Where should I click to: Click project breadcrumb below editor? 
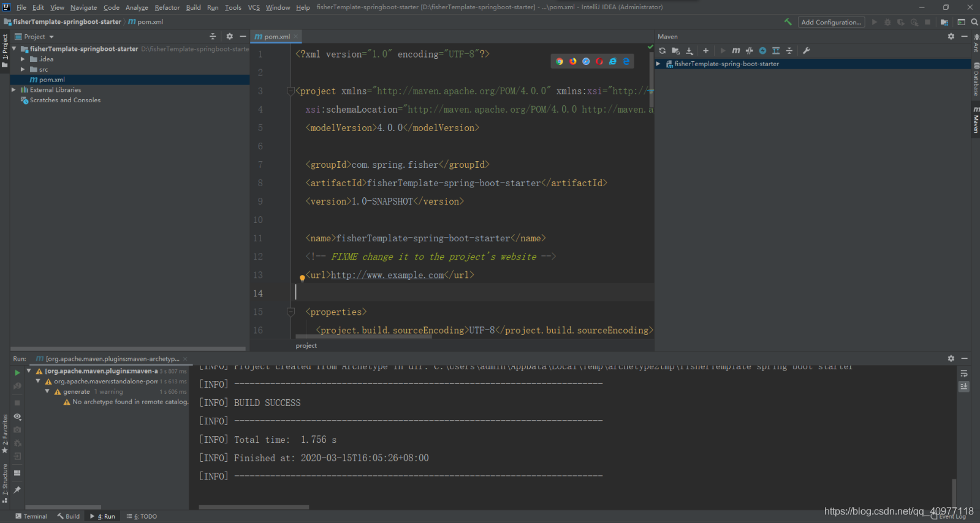click(x=306, y=346)
